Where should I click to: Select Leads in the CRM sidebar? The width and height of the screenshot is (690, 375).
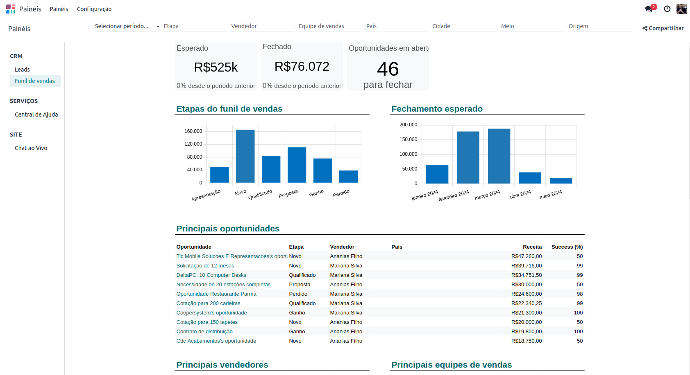click(22, 70)
